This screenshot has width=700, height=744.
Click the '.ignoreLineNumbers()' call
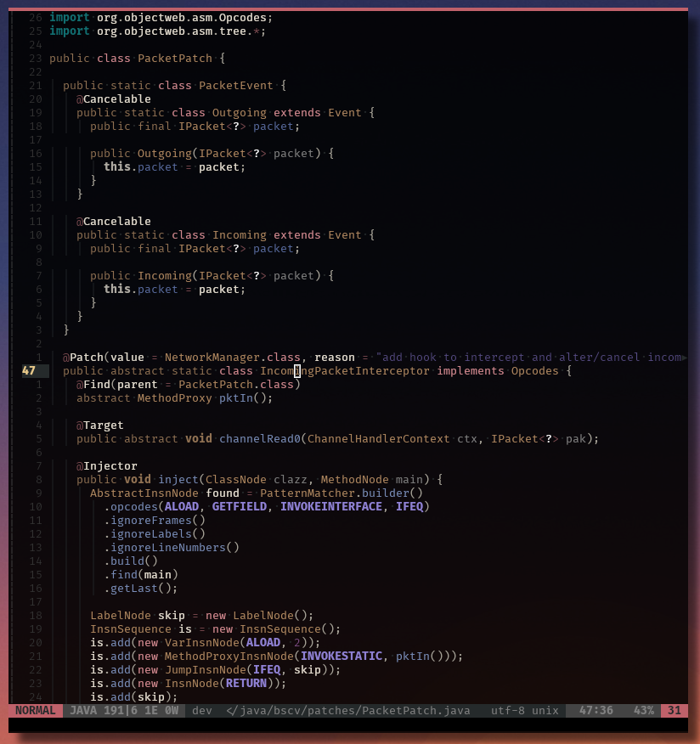[x=172, y=548]
